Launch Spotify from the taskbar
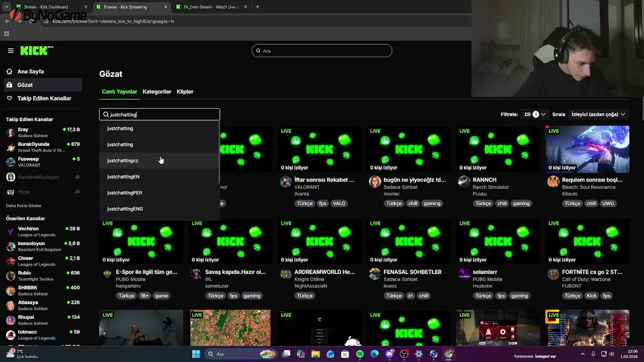 click(360, 354)
